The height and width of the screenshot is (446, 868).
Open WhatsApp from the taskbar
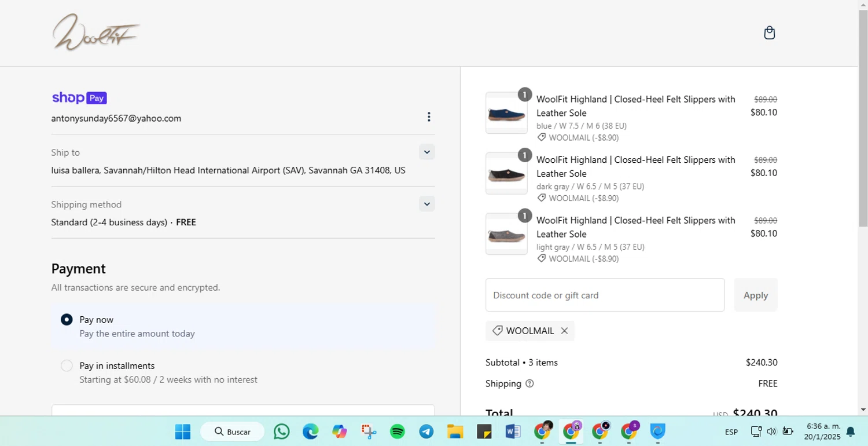(282, 432)
